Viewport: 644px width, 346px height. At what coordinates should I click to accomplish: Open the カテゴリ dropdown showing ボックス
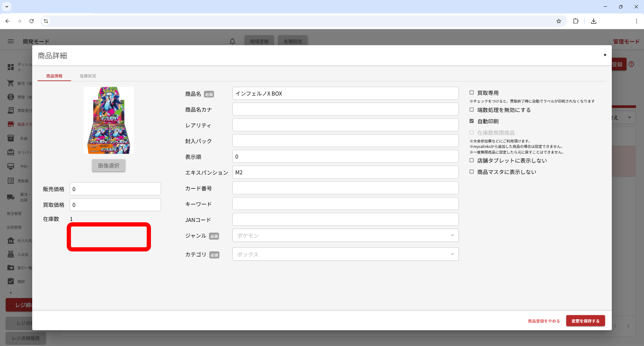[x=345, y=254]
